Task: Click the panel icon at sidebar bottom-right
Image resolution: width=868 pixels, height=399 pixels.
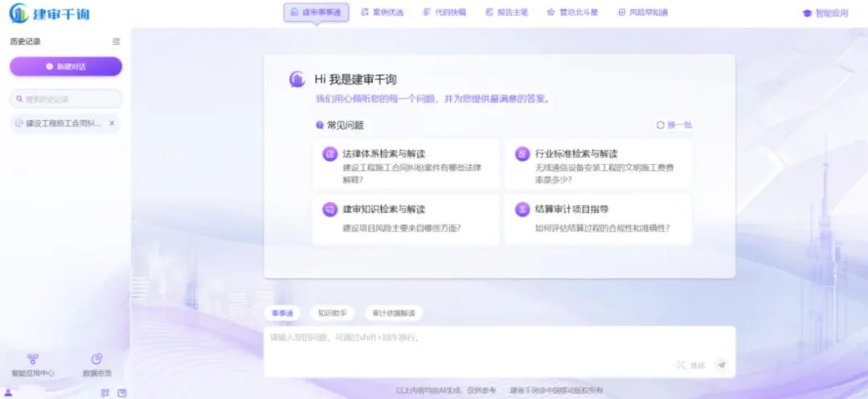Action: (122, 393)
